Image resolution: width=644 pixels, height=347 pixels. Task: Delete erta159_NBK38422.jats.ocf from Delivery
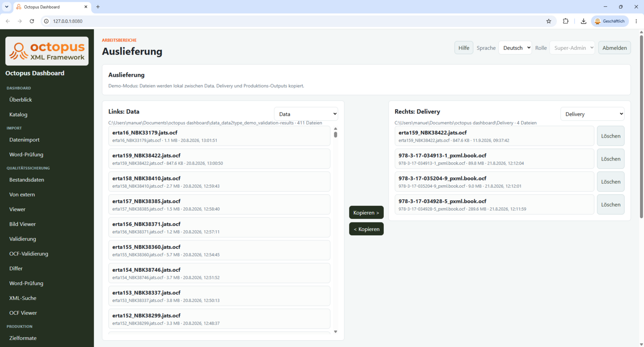611,136
